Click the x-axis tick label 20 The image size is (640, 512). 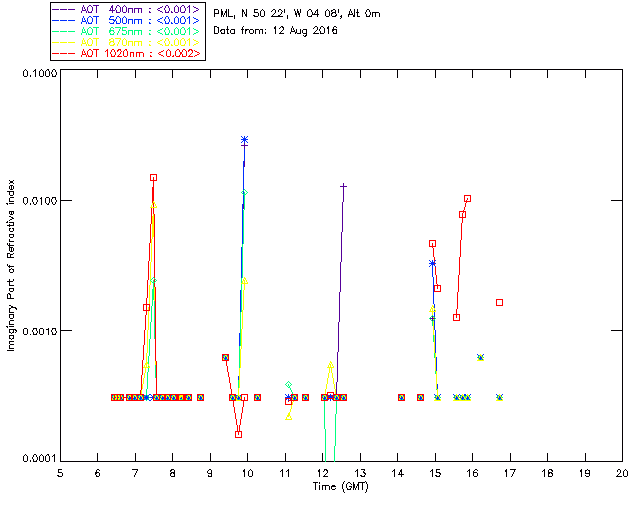point(622,473)
